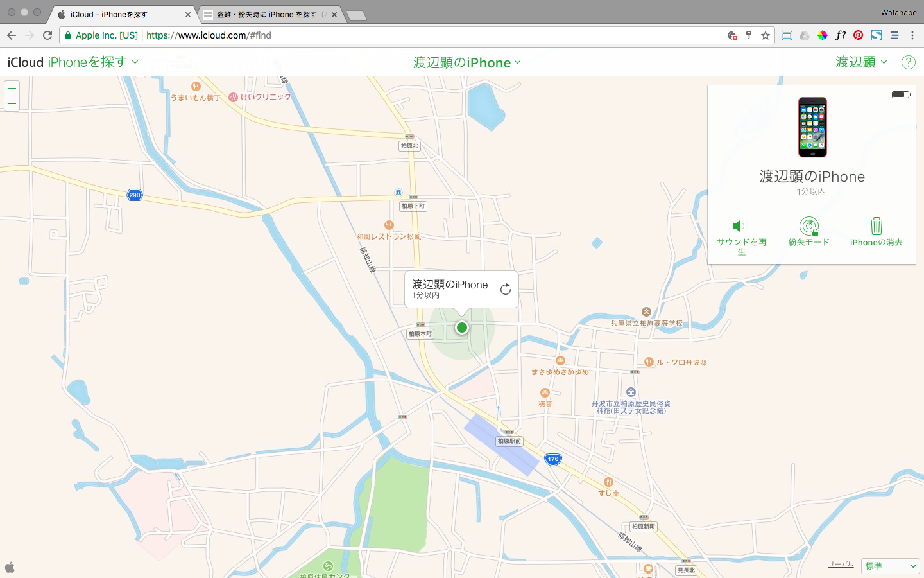Click browser back arrow
This screenshot has width=924, height=578.
tap(12, 35)
